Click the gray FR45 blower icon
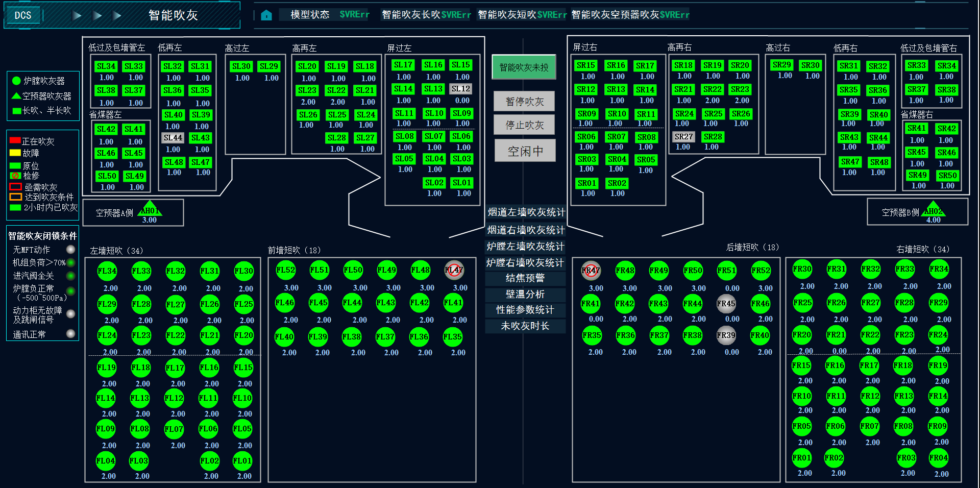This screenshot has height=488, width=980. (727, 304)
